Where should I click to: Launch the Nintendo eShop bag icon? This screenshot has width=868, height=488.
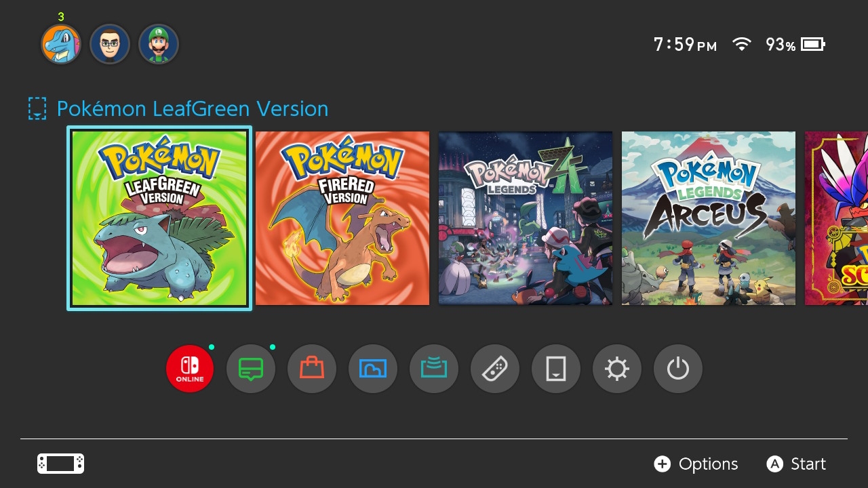point(312,369)
